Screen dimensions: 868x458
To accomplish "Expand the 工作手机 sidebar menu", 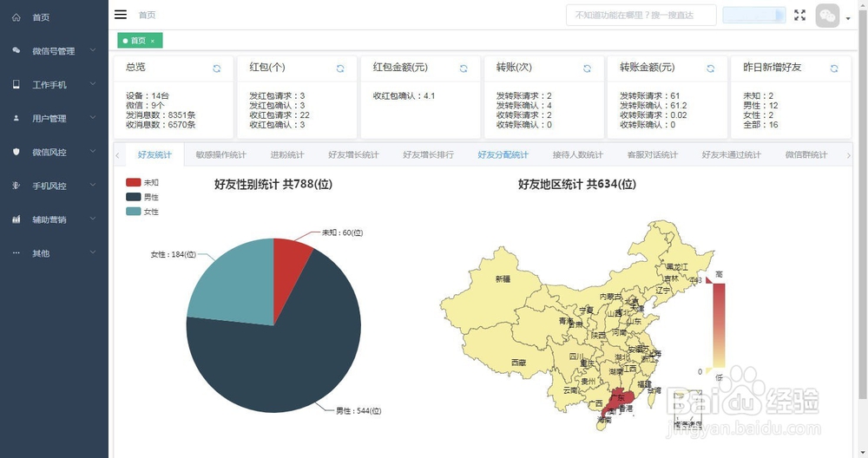I will tap(93, 84).
